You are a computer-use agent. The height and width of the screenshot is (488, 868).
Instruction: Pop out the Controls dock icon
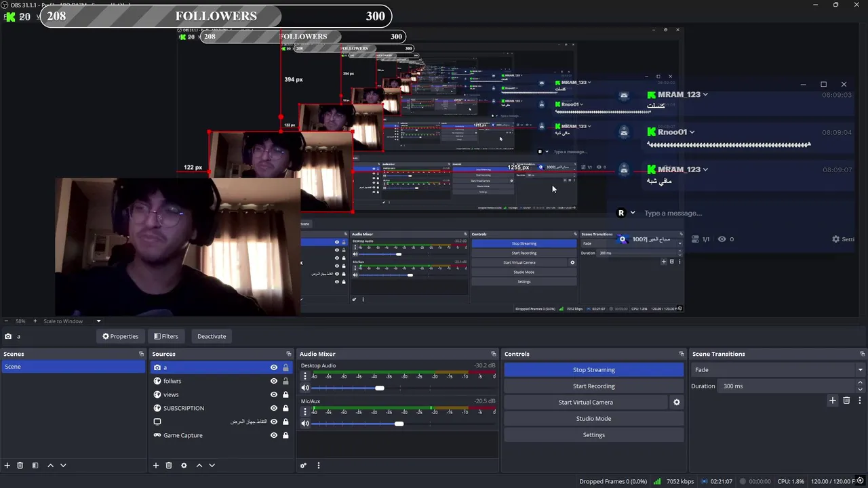682,354
